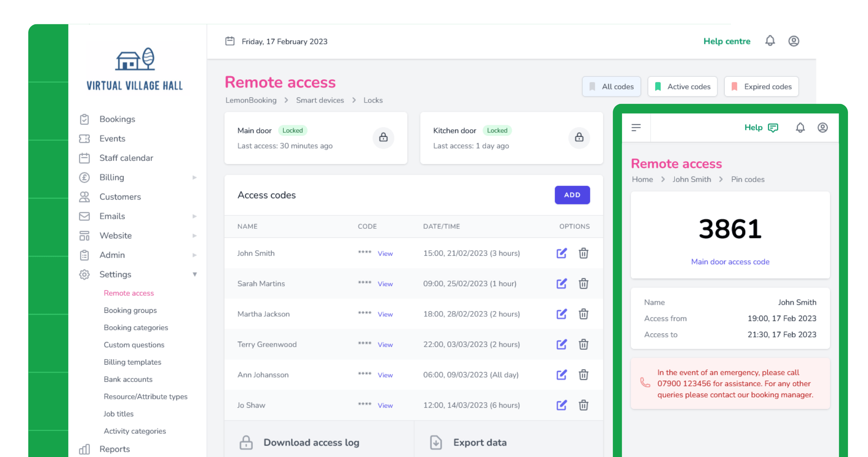
Task: Open the Help chat icon in mobile view
Action: coord(773,127)
